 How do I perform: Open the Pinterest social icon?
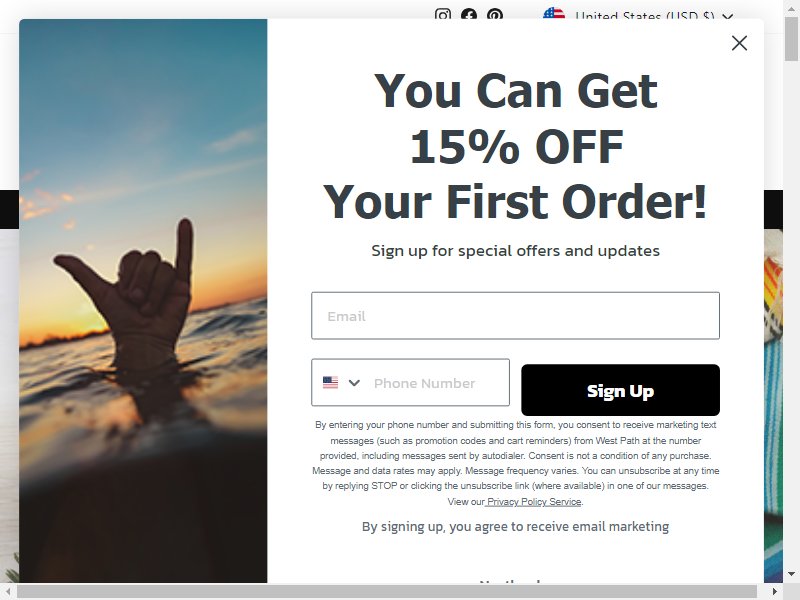(494, 14)
